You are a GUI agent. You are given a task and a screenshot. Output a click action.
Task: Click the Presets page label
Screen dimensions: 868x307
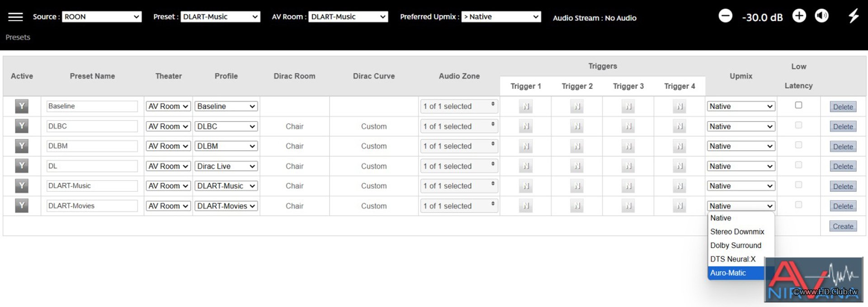pos(18,37)
